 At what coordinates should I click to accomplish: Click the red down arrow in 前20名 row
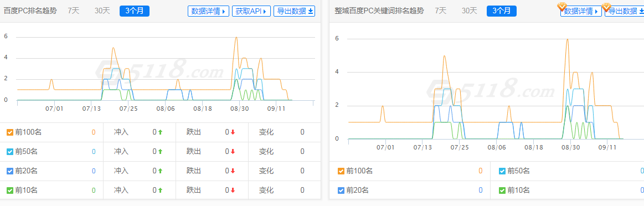pyautogui.click(x=233, y=171)
